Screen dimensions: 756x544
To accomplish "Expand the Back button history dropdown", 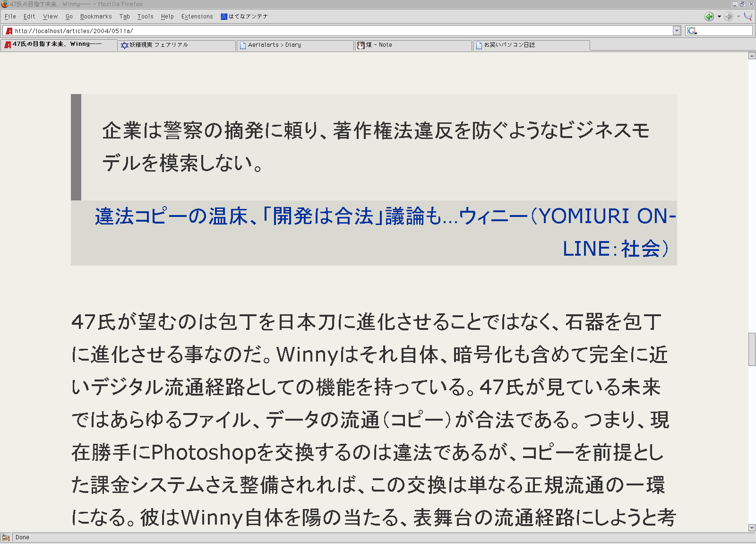I will 719,17.
